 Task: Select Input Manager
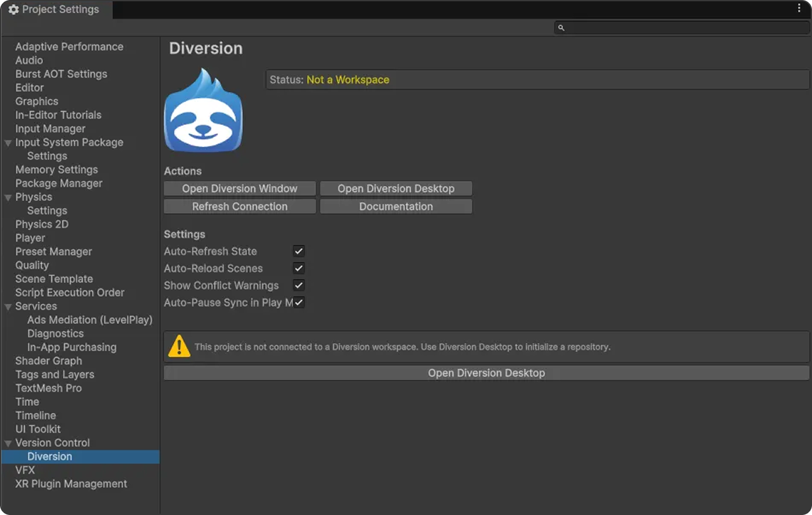click(50, 129)
